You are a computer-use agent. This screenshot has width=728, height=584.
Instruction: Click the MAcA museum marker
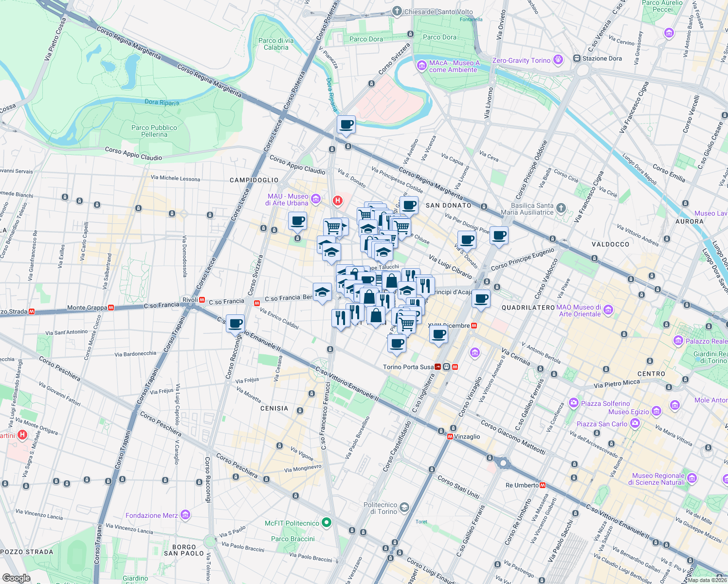click(421, 65)
